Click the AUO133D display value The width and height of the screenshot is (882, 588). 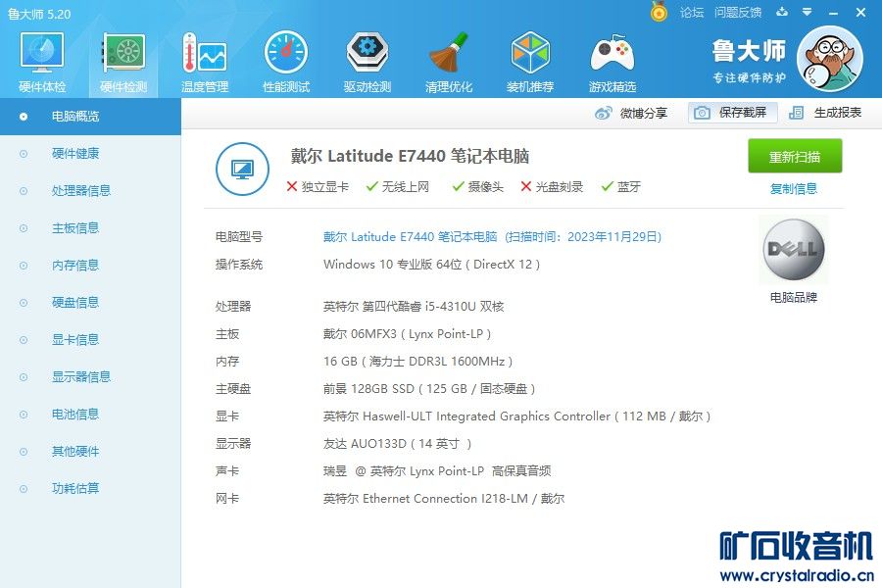pyautogui.click(x=397, y=444)
